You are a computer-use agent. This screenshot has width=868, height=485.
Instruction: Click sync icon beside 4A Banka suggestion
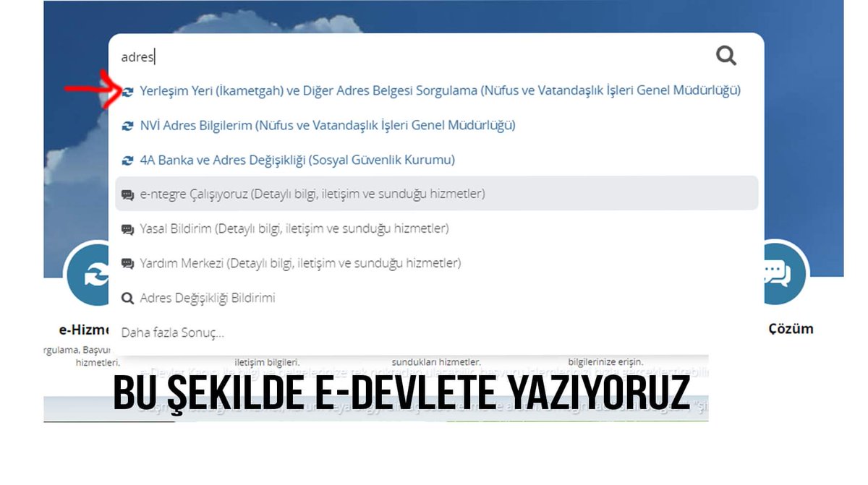pos(127,160)
